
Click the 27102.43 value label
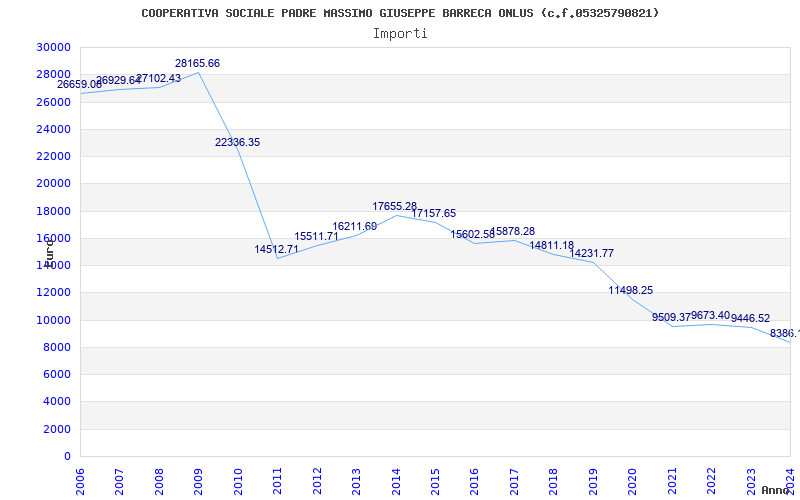[159, 79]
